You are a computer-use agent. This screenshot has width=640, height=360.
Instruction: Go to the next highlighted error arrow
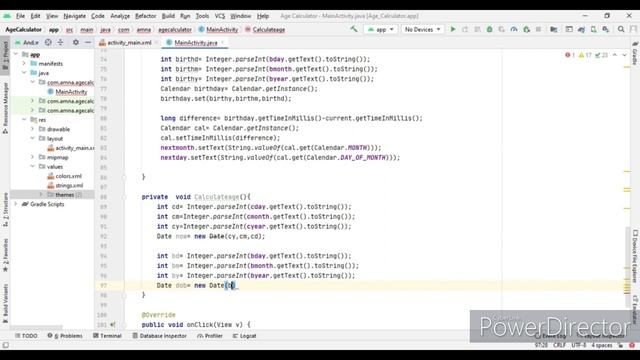coord(624,55)
